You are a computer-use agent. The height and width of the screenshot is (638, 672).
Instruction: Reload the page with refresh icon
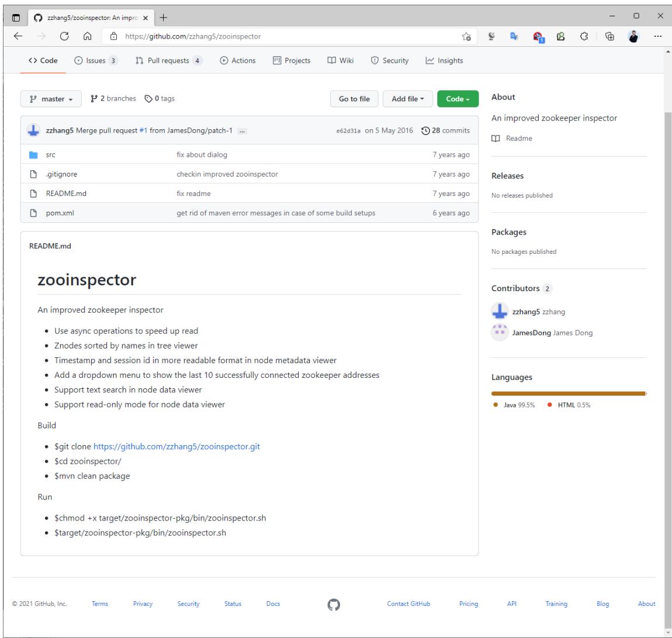pyautogui.click(x=64, y=36)
